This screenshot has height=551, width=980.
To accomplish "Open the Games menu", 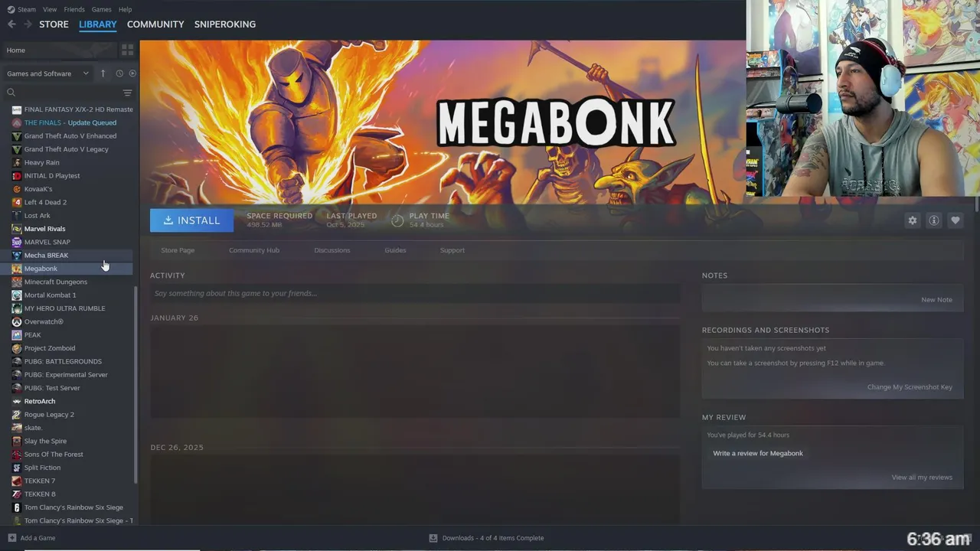I will coord(101,9).
